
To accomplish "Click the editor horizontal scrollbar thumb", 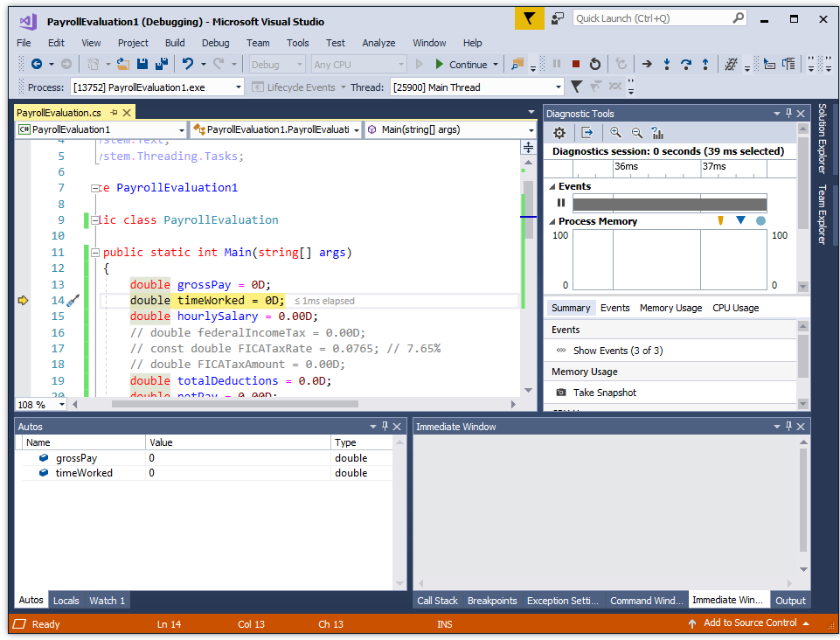I will tap(234, 404).
